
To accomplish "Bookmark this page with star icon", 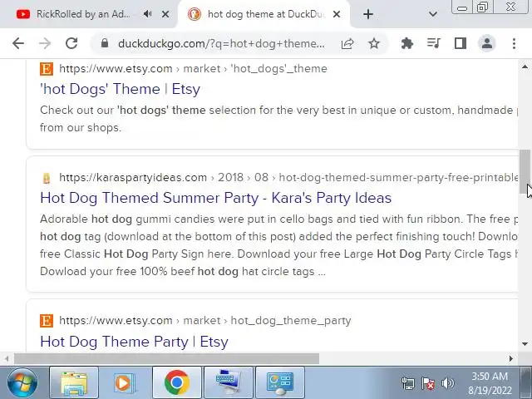I will (374, 43).
